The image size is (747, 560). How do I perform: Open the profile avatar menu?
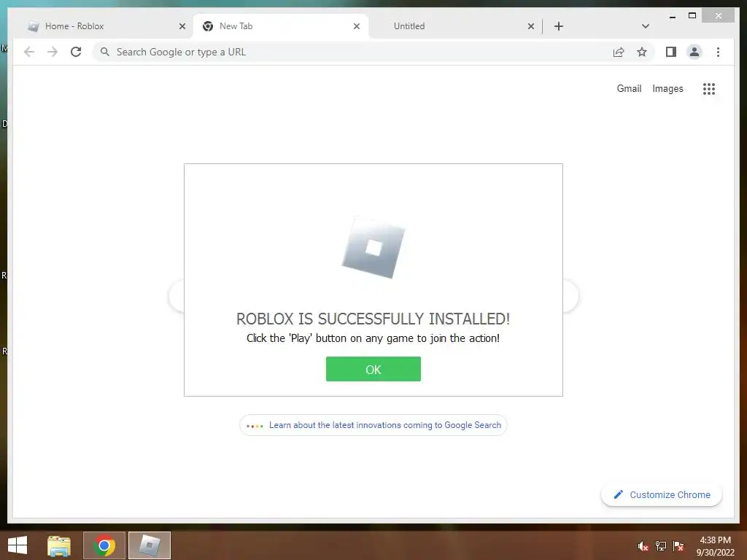point(694,52)
